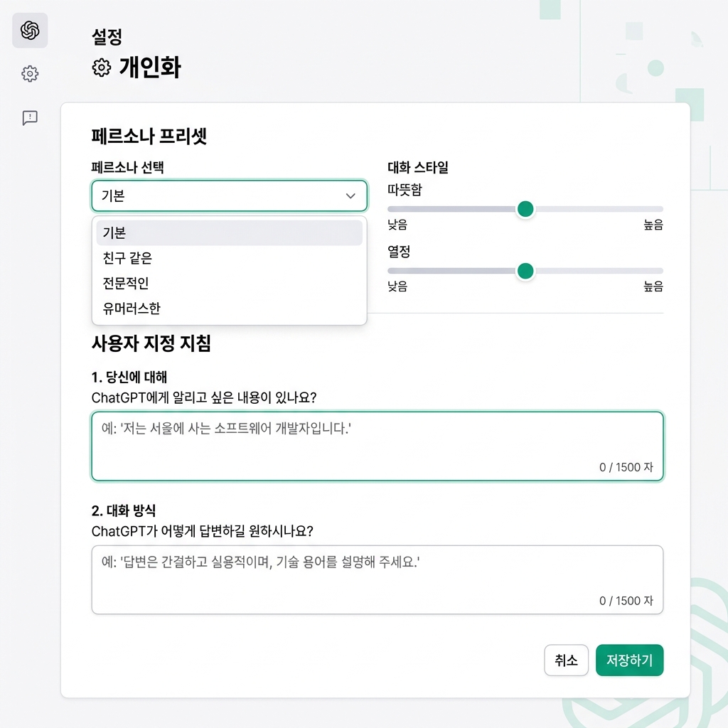Click the 따뜻함 slider handle
Image resolution: width=728 pixels, height=728 pixels.
525,209
